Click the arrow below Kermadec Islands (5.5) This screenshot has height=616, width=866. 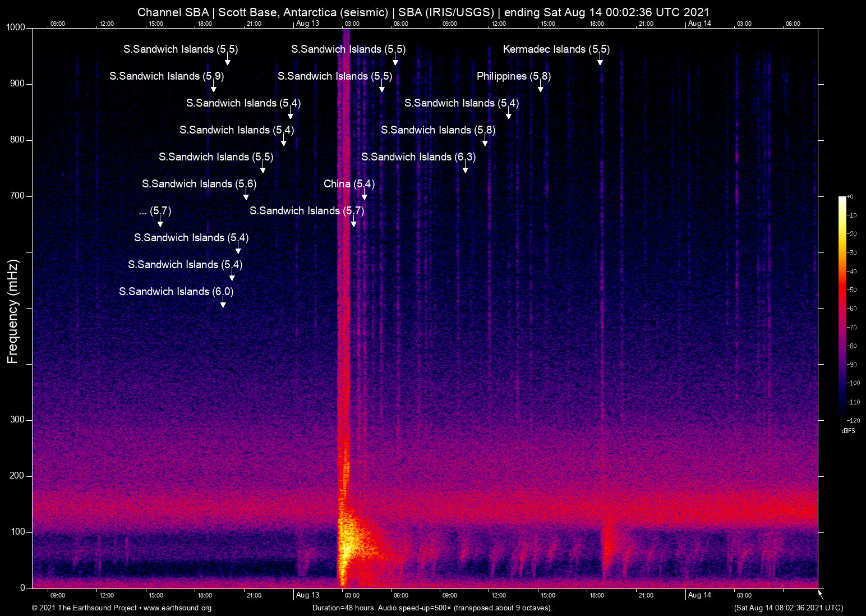click(600, 61)
